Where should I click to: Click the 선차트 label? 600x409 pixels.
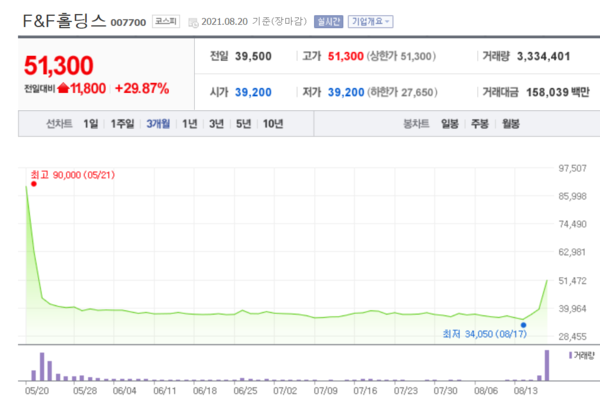[59, 124]
